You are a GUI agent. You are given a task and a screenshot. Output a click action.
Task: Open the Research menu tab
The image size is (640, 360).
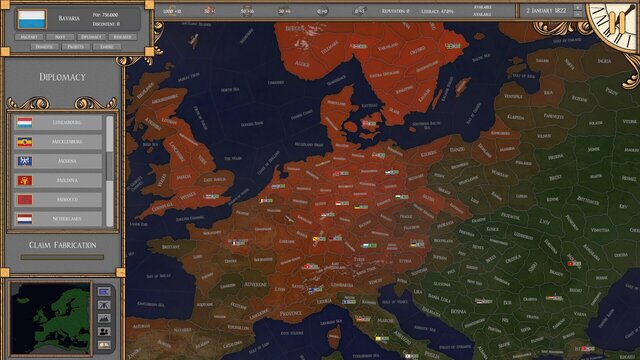pyautogui.click(x=122, y=37)
